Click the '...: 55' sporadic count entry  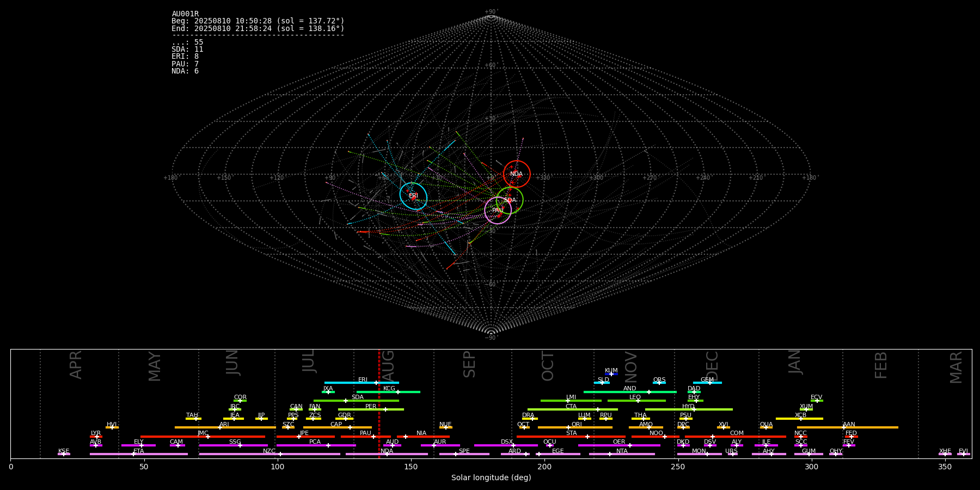(x=187, y=42)
